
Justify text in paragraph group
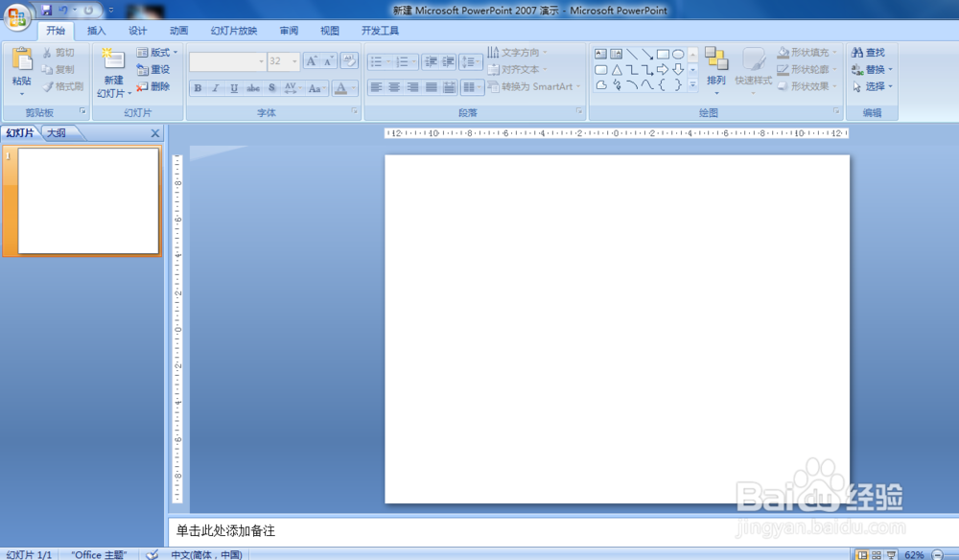[x=432, y=87]
